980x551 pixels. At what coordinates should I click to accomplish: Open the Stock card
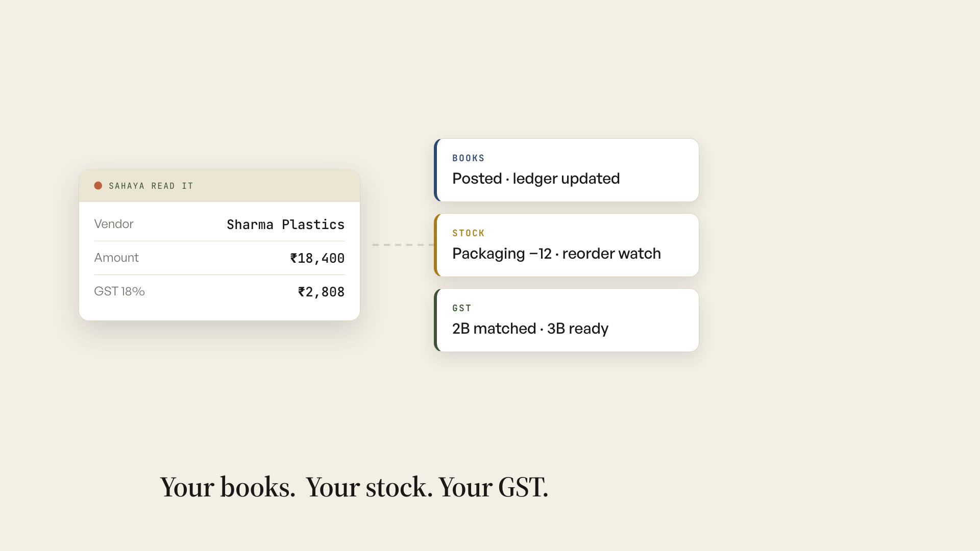(566, 245)
